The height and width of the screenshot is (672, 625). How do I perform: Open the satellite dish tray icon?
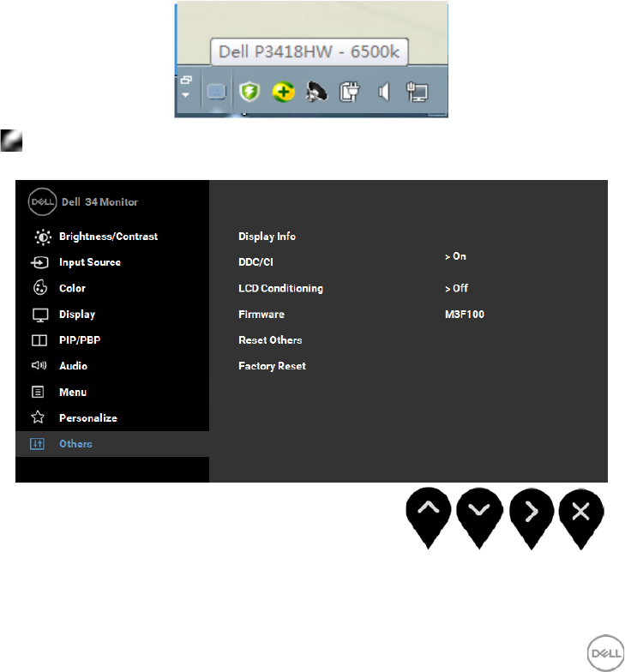[x=316, y=92]
